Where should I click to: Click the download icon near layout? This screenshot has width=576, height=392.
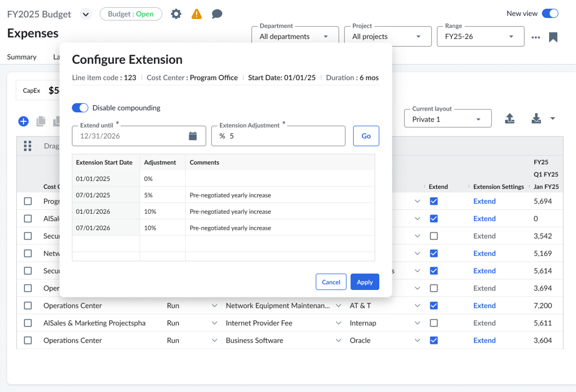coord(536,118)
